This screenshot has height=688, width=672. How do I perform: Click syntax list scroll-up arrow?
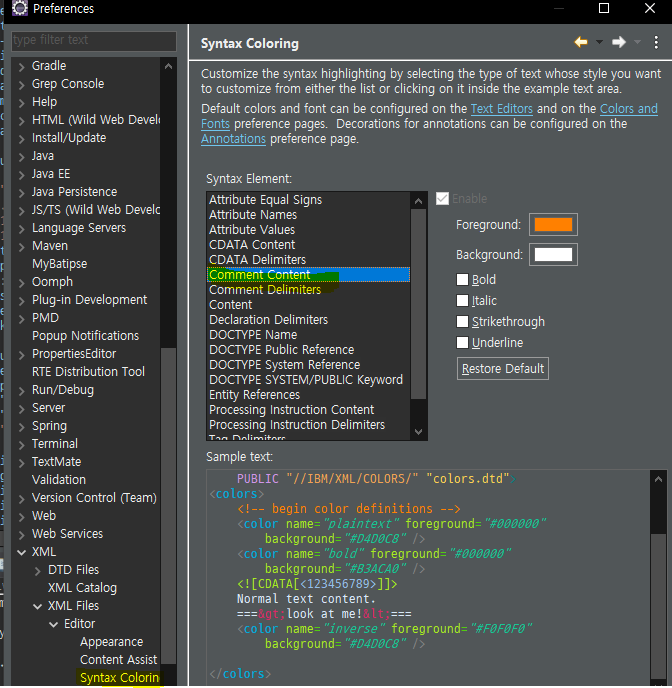coord(418,201)
